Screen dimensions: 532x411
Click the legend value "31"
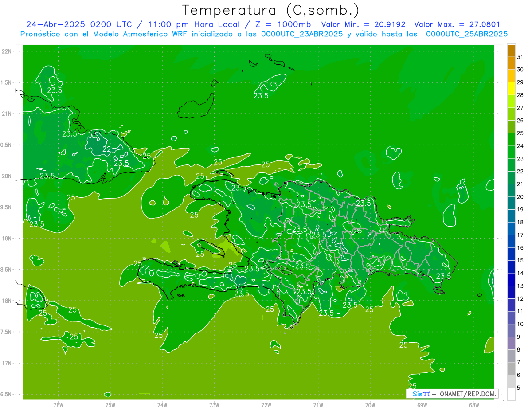pyautogui.click(x=520, y=57)
